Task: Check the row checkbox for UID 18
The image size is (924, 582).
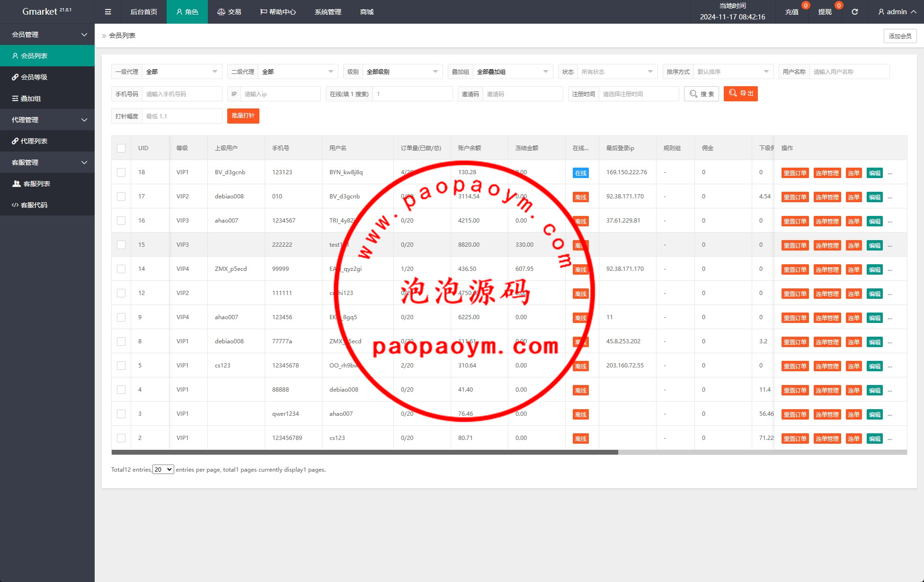Action: point(121,172)
